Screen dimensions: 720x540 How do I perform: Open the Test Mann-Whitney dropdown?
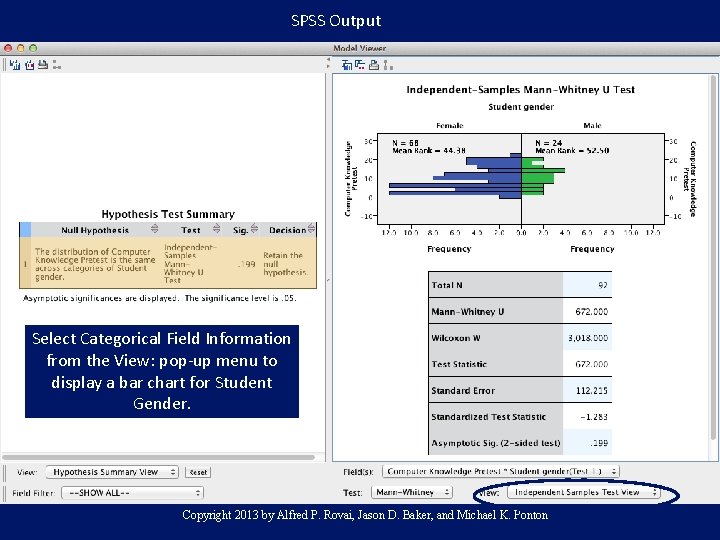point(412,492)
